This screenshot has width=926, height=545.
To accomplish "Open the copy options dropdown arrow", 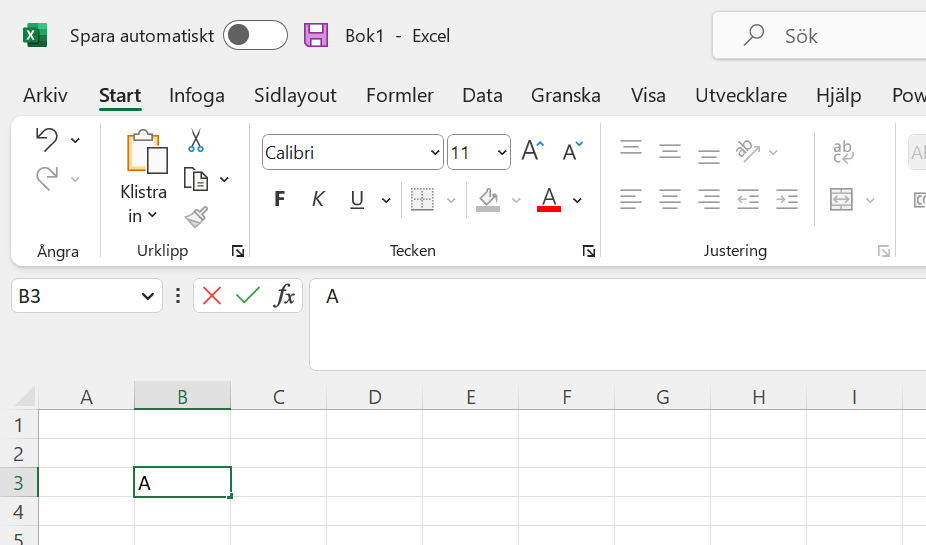I will [x=224, y=180].
